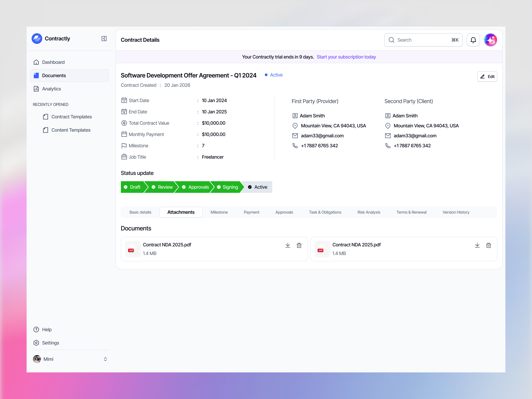Image resolution: width=532 pixels, height=399 pixels.
Task: Switch to Risk Analysis tab
Action: point(369,212)
